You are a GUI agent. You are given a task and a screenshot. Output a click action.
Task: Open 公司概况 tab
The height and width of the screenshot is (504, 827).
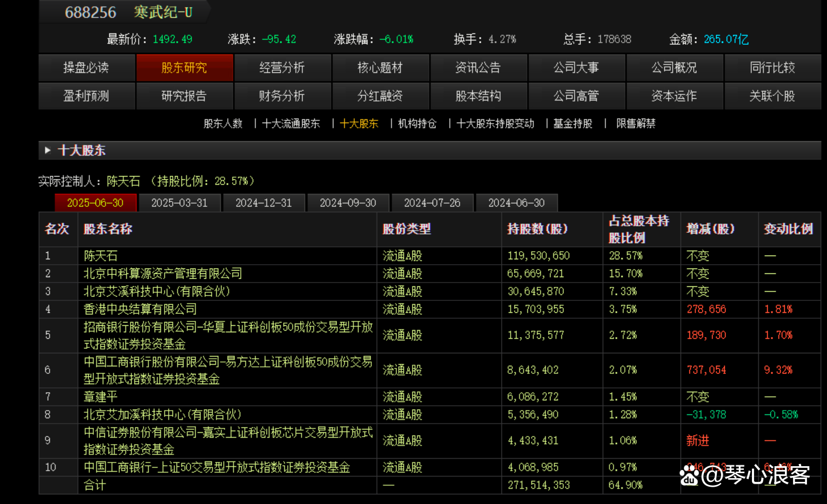pyautogui.click(x=674, y=68)
